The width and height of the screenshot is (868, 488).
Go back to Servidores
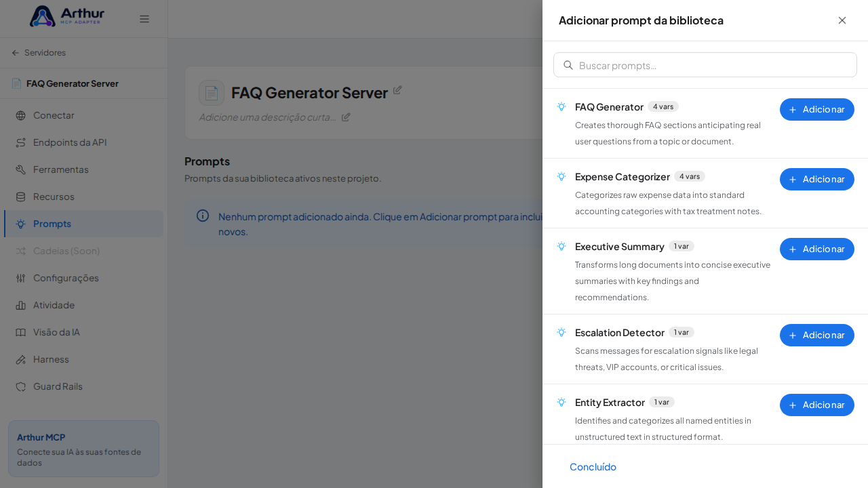pyautogui.click(x=39, y=52)
